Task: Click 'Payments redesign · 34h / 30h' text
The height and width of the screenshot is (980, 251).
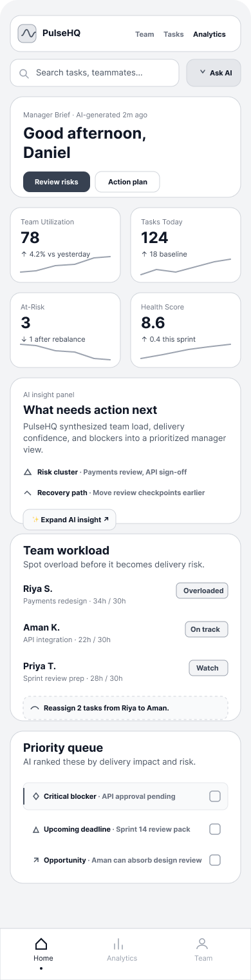Action: click(x=75, y=601)
